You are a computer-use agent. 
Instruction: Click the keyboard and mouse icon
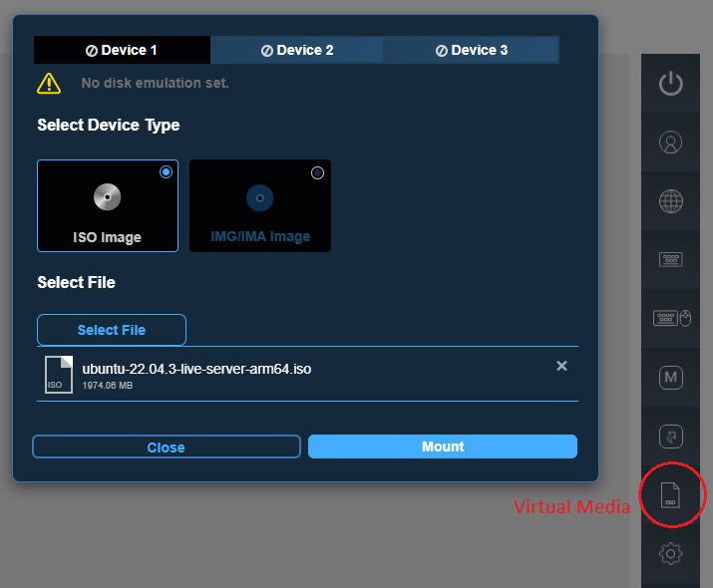click(671, 318)
